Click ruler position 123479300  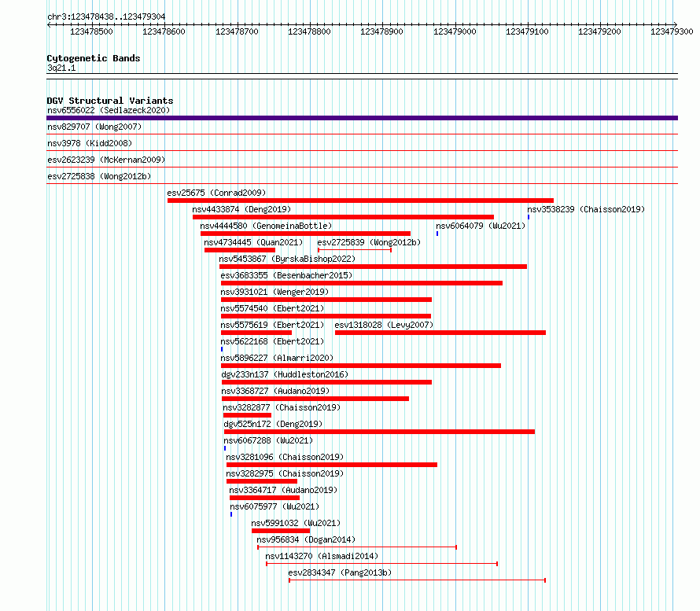[672, 31]
